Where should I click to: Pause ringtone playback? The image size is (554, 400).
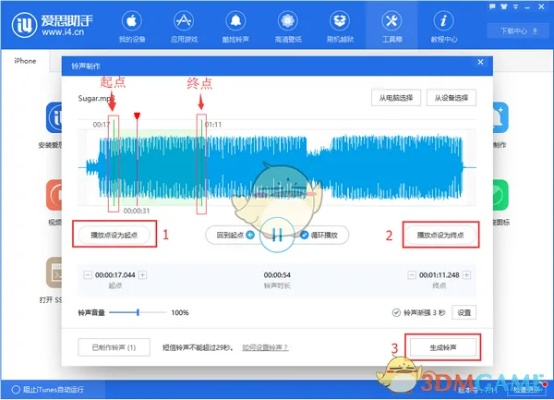(x=277, y=235)
